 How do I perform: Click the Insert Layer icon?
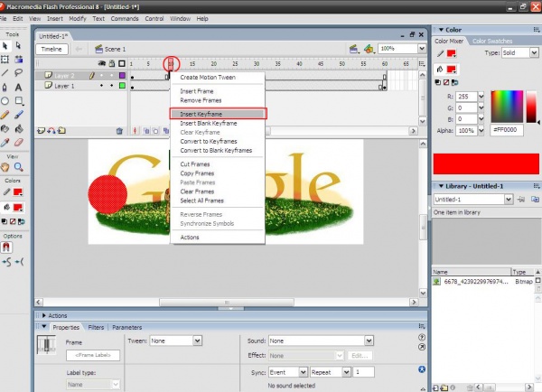click(41, 131)
